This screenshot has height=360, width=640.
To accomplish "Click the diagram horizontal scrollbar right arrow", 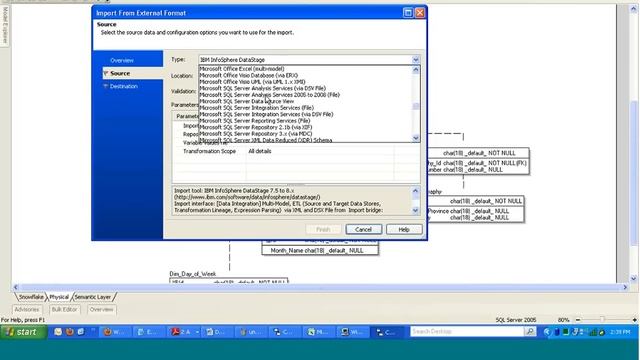I will click(x=625, y=287).
